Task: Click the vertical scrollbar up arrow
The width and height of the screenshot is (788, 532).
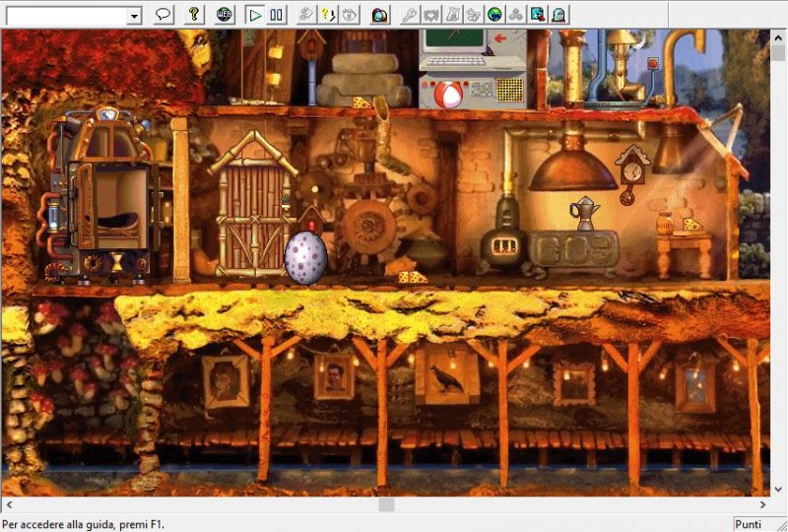Action: [778, 37]
